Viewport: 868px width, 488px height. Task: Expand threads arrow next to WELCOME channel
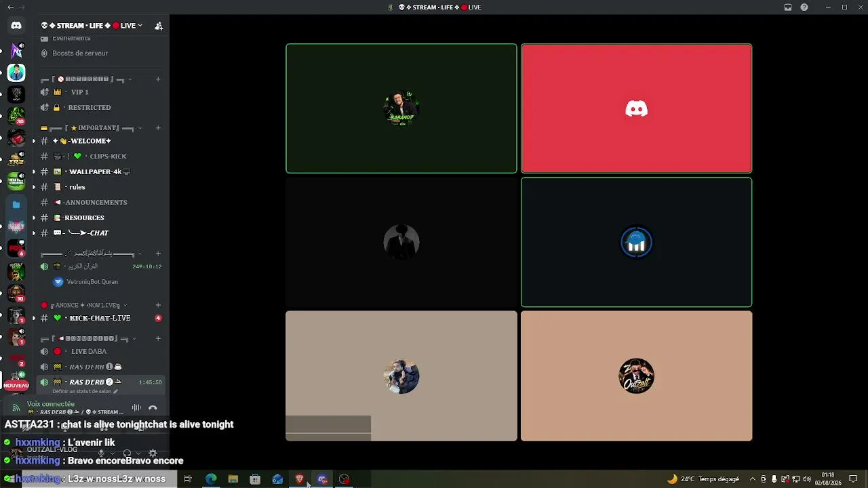(33, 141)
